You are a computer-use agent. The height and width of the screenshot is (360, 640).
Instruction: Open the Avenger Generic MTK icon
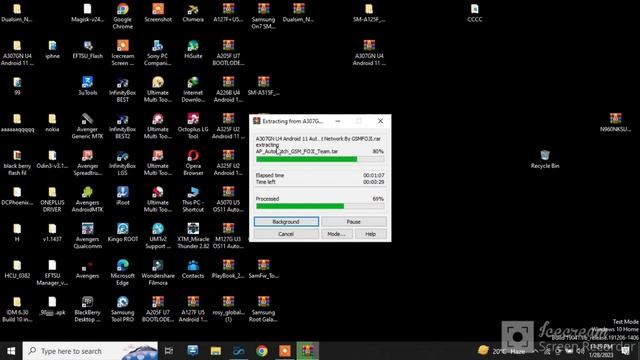tap(87, 126)
